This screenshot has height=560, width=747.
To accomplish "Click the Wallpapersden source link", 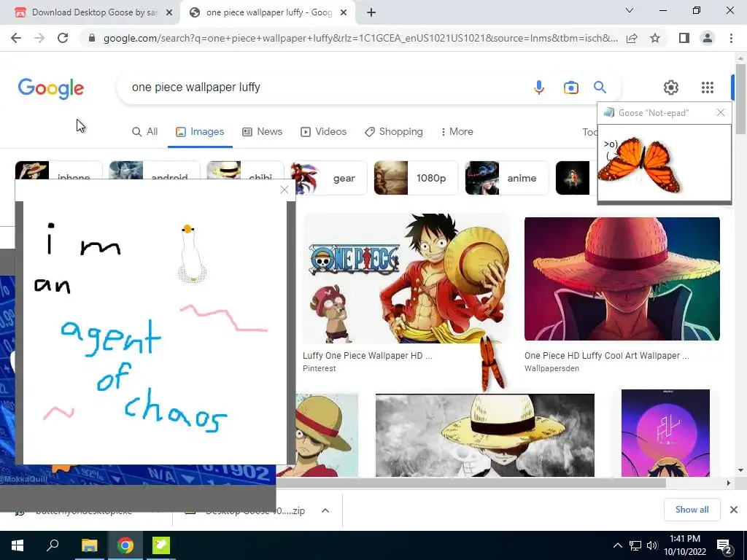I will 551,368.
